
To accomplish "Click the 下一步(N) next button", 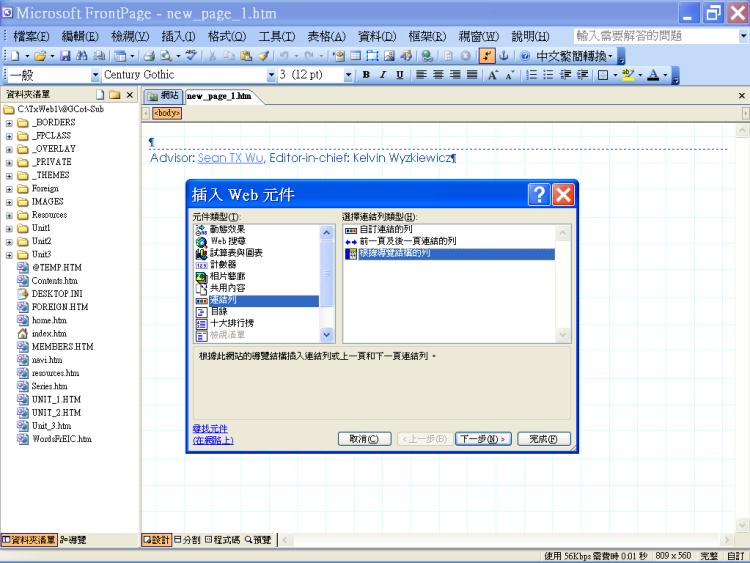I will [483, 439].
